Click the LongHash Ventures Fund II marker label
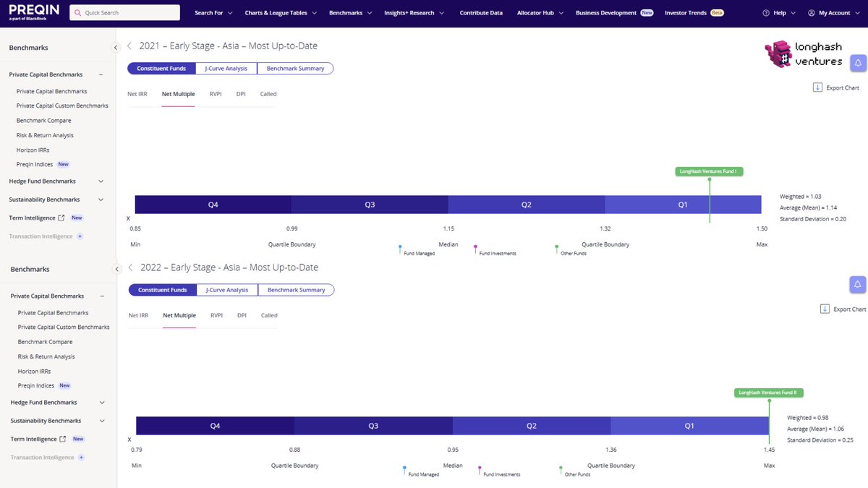This screenshot has height=488, width=868. tap(770, 393)
